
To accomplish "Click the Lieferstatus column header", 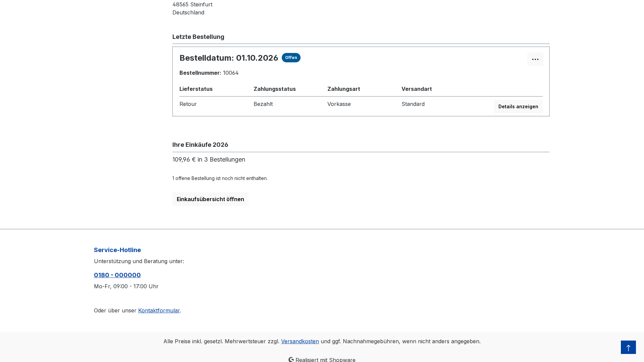I will coord(196,89).
